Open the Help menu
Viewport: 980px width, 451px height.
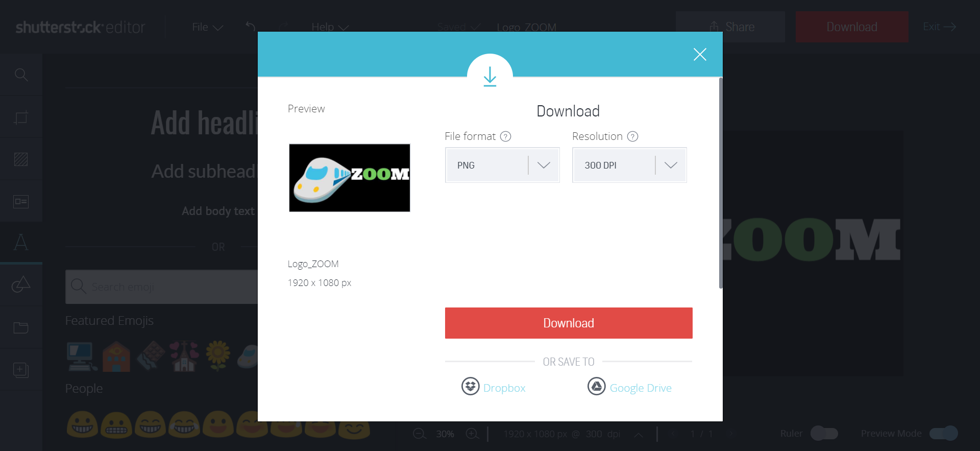[330, 27]
